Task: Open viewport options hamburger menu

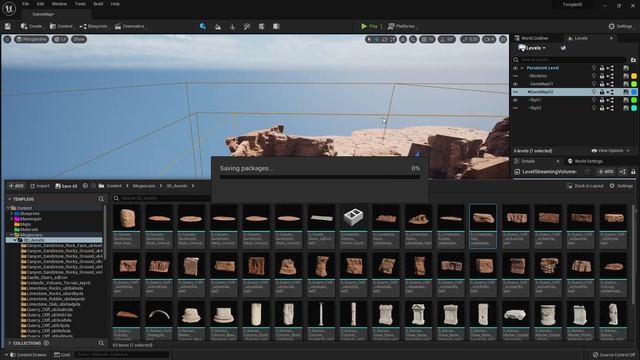Action: click(x=7, y=40)
